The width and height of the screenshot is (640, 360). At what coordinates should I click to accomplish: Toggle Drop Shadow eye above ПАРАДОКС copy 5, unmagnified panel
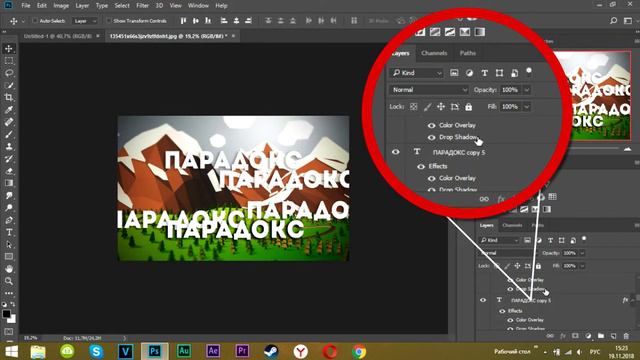coord(510,289)
